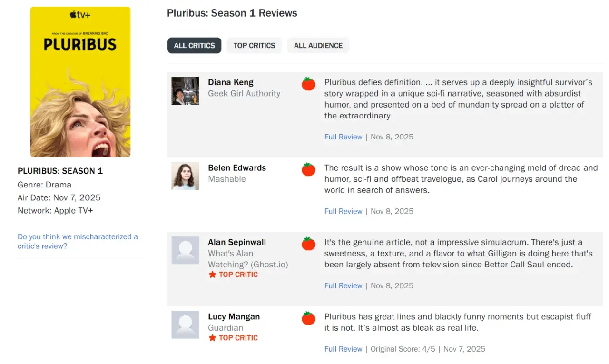Click the fresh tomato icon on Belen Edwards' review
609x364 pixels.
pos(308,169)
